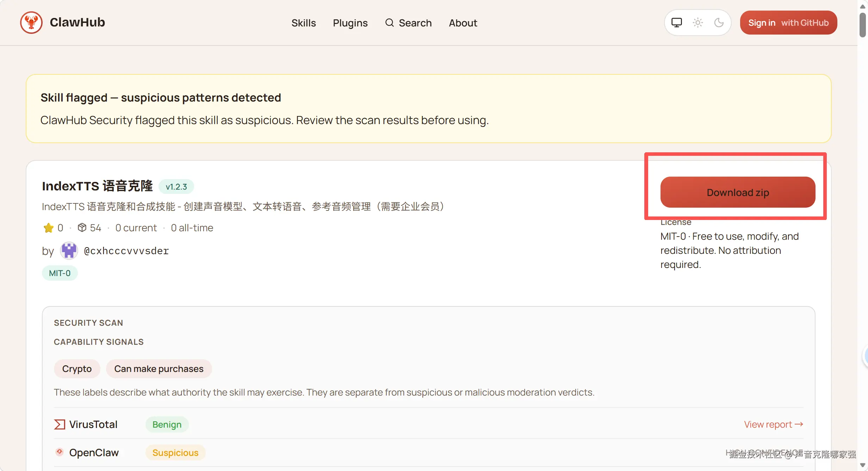Switch to system theme via monitor toggle
868x471 pixels.
tap(676, 22)
